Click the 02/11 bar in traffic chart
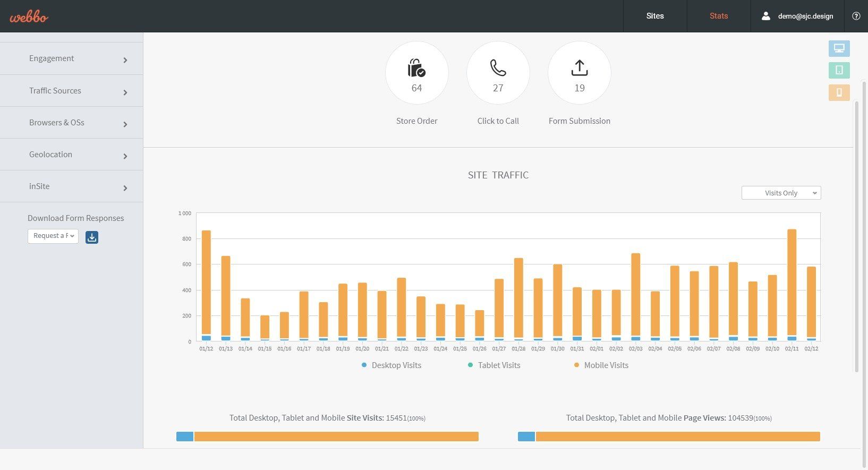Screen dimensions: 868x470 coord(792,285)
